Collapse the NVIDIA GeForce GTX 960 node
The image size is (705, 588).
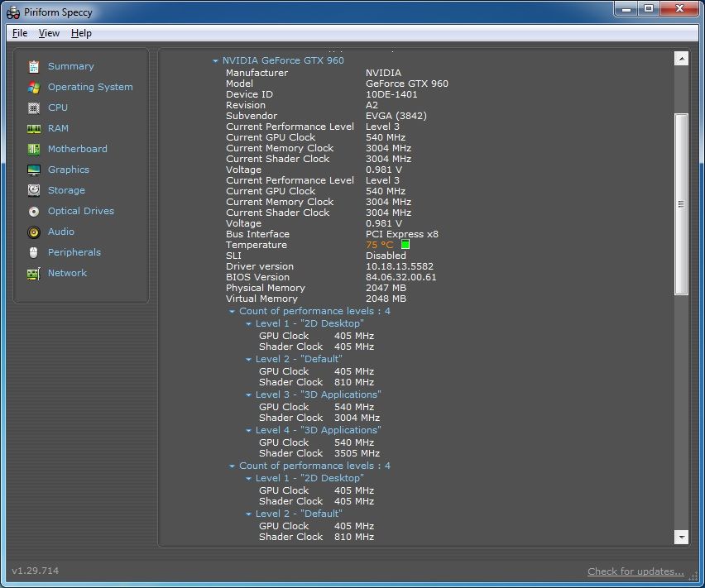(215, 60)
